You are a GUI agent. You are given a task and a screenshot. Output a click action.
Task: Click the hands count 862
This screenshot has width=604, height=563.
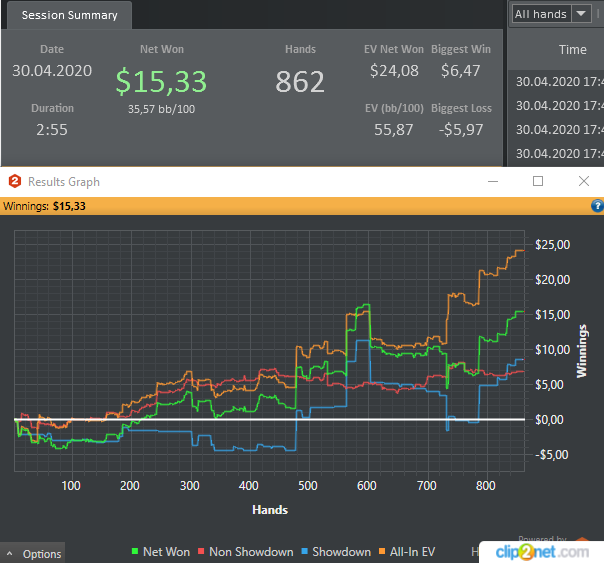click(300, 82)
